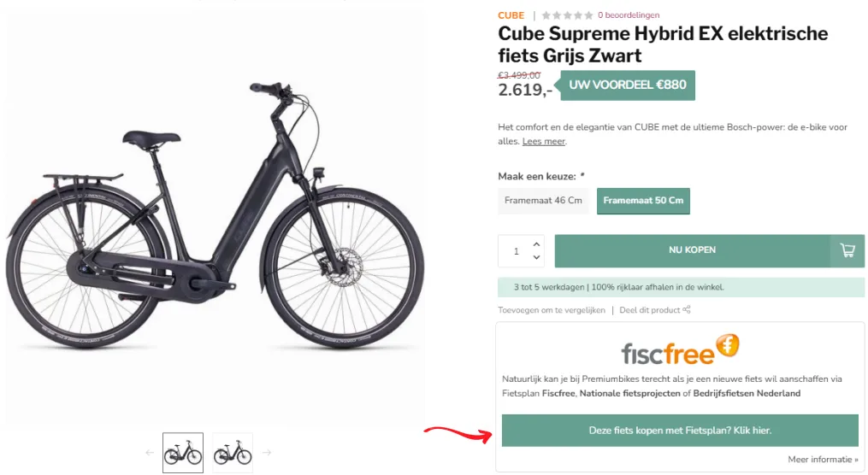
Task: Click the star rating icons
Action: [x=567, y=15]
